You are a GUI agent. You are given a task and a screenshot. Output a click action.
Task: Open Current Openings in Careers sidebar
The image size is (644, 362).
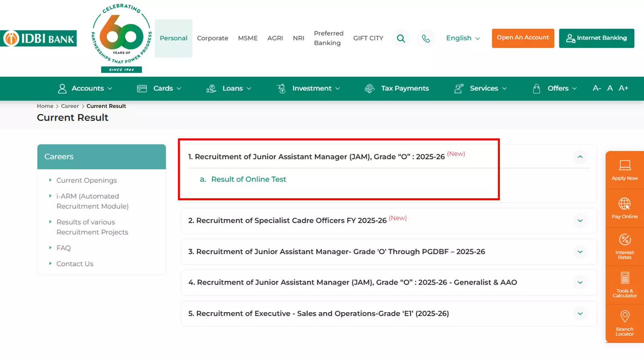click(x=87, y=181)
